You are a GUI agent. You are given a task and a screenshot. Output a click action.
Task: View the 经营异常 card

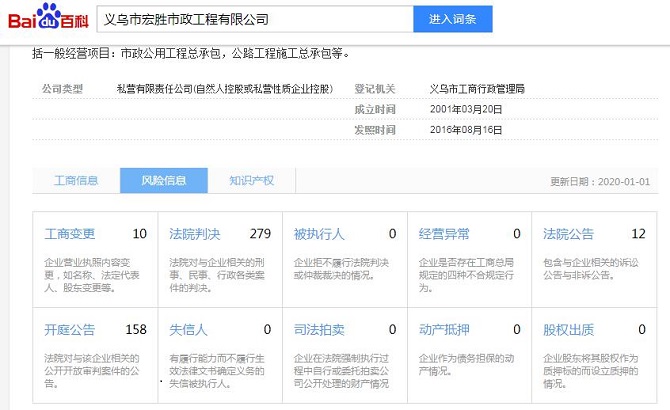pyautogui.click(x=444, y=235)
